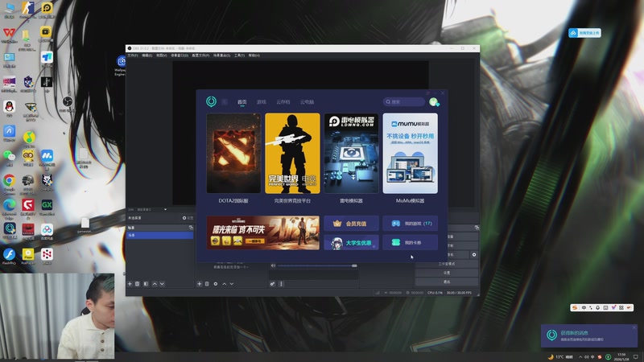This screenshot has height=362, width=644.
Task: Open the Microsoft Edge desktop shortcut
Action: click(x=9, y=208)
